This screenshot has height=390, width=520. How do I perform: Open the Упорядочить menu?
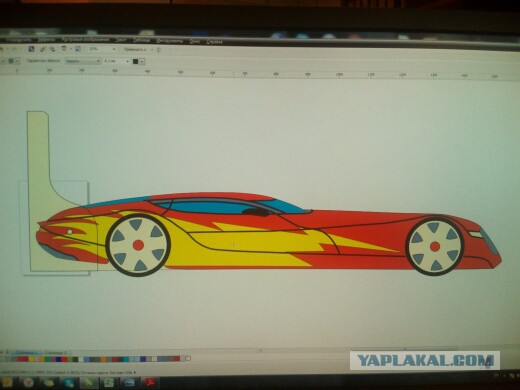[18, 40]
